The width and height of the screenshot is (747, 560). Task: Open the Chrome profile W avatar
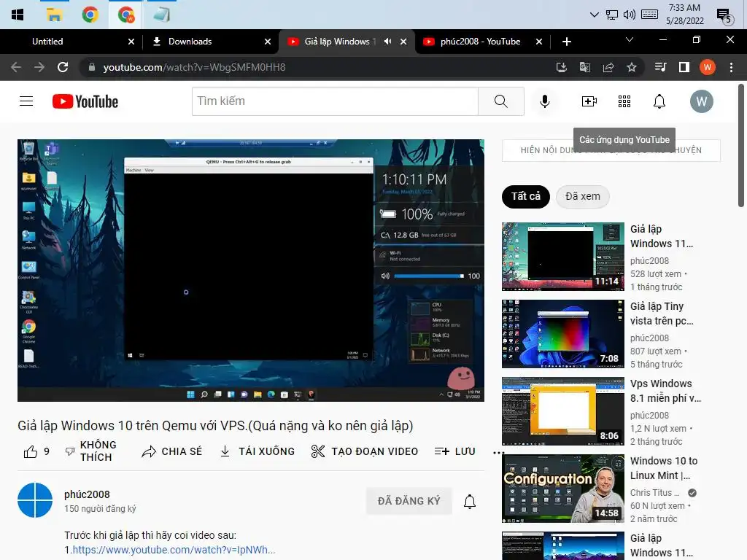click(708, 67)
